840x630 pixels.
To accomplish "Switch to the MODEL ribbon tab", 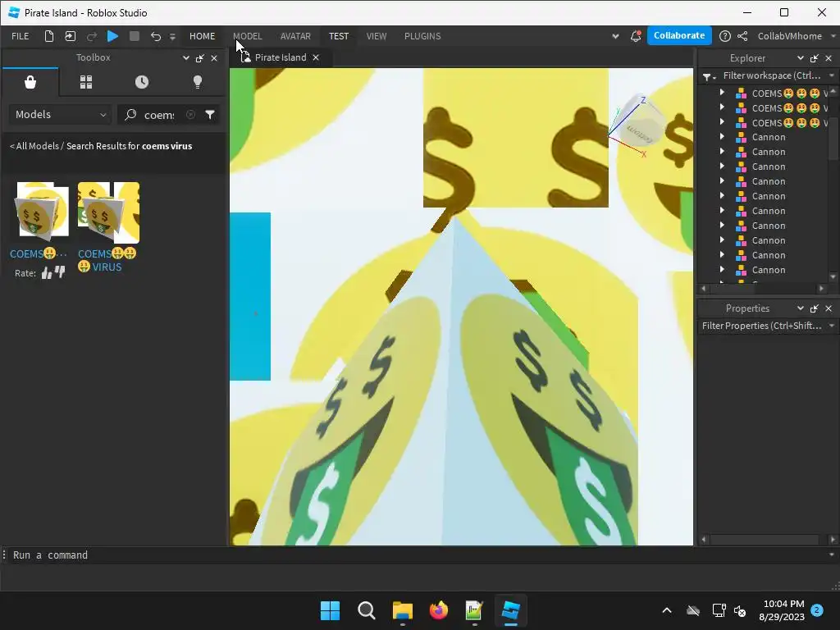I will click(x=248, y=36).
